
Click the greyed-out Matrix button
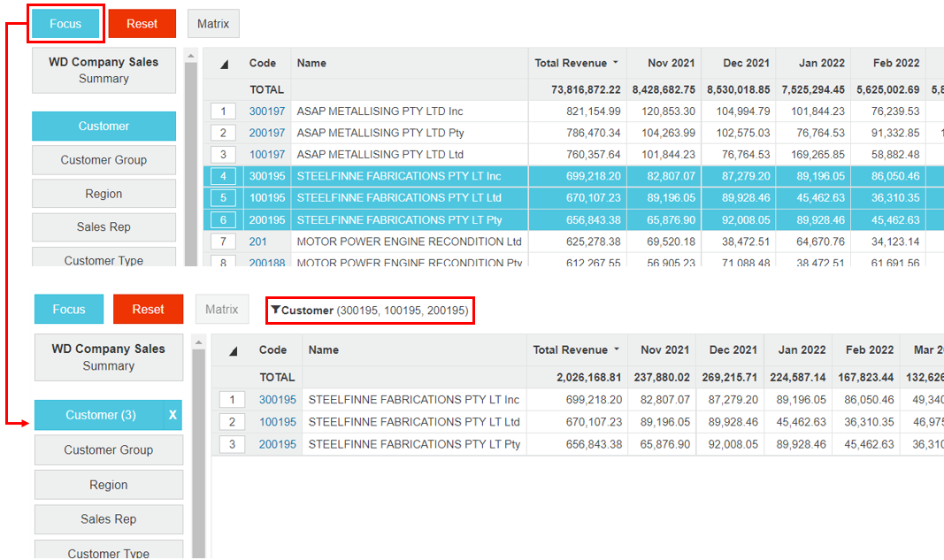coord(221,310)
